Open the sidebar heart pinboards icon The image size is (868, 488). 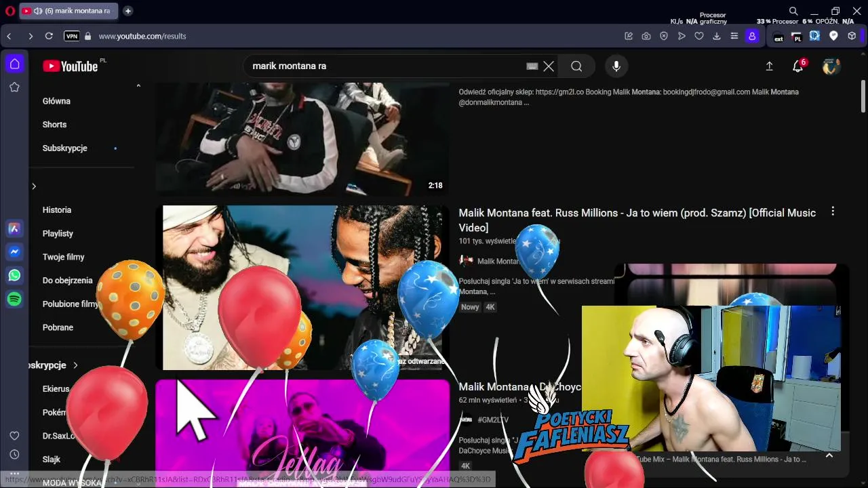click(14, 436)
